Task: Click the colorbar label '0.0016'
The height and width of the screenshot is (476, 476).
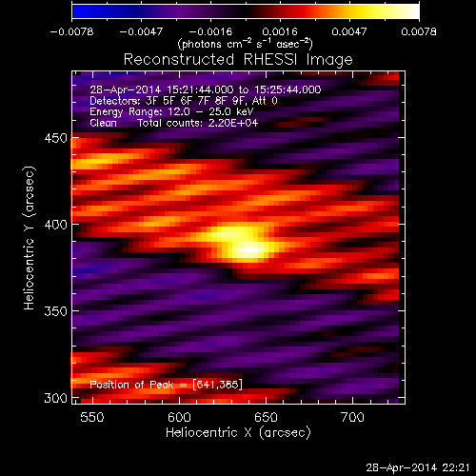Action: [280, 31]
